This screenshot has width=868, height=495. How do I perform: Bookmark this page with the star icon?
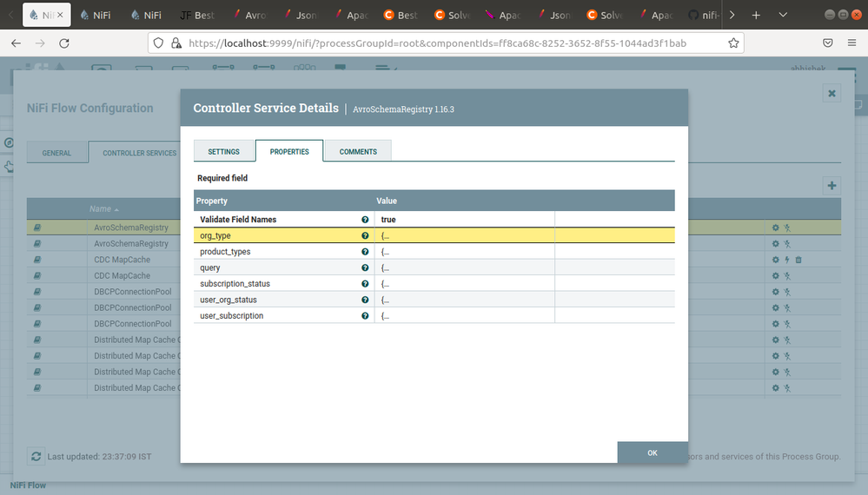coord(733,43)
